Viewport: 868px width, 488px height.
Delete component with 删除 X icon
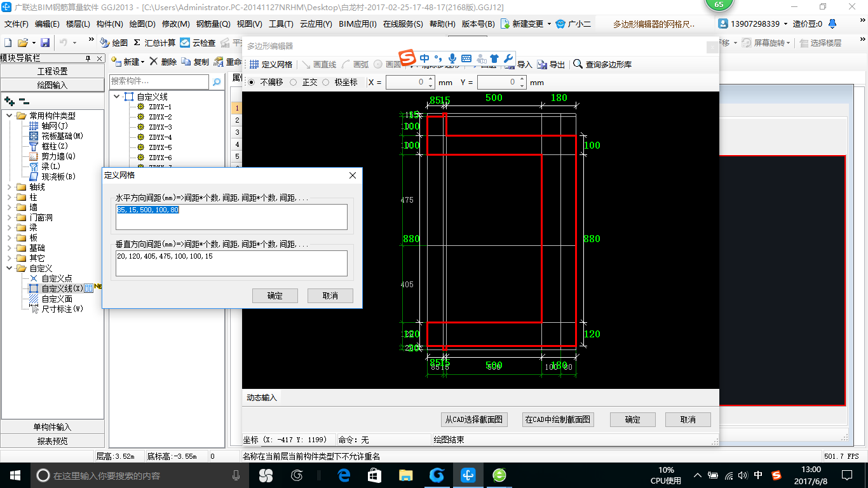pyautogui.click(x=163, y=62)
